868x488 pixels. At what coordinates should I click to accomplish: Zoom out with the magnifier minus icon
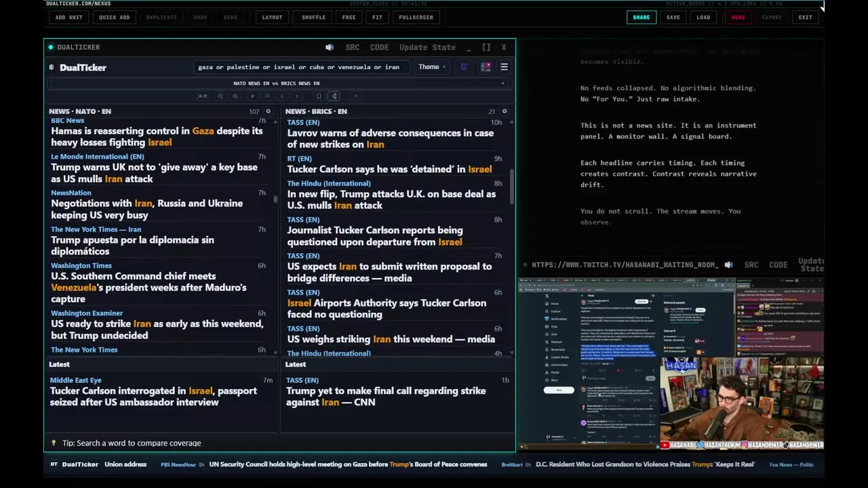220,96
